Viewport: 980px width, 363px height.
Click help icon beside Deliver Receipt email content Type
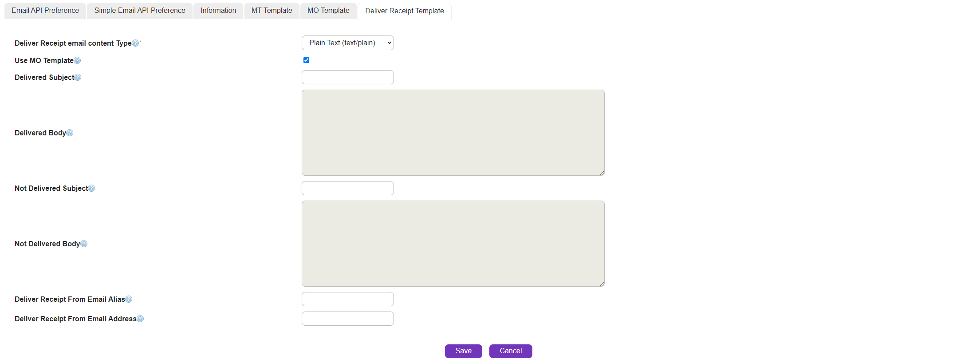[135, 43]
